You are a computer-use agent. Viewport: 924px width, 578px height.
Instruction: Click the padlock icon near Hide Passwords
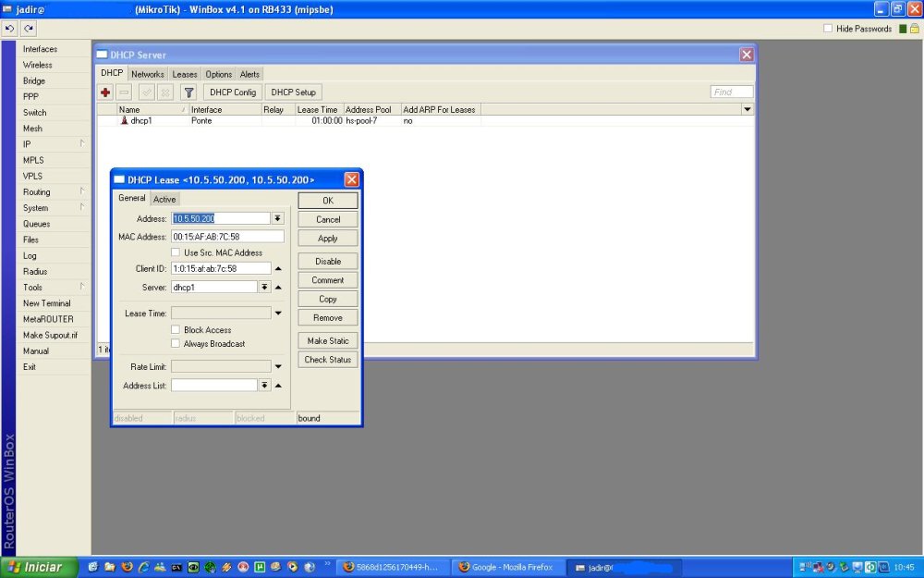[x=914, y=29]
